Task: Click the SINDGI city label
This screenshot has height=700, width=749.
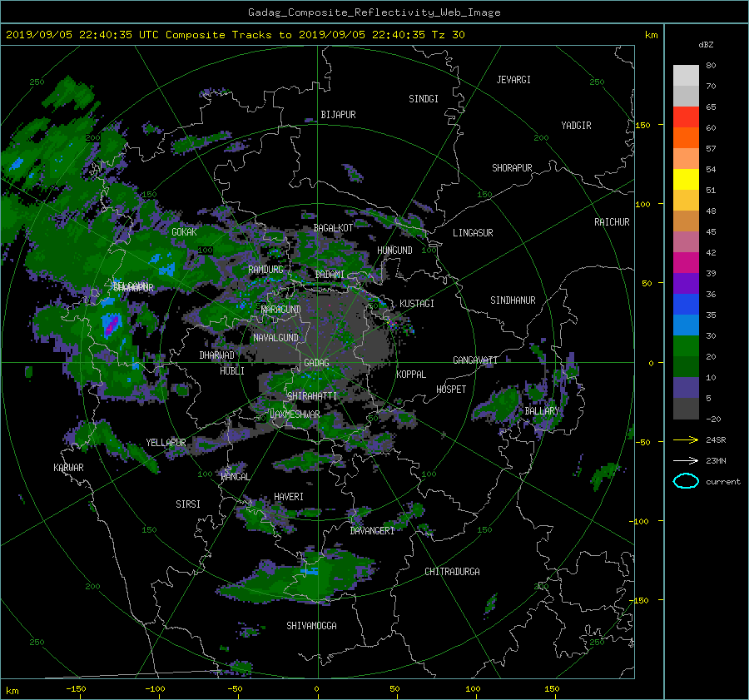Action: tap(424, 99)
